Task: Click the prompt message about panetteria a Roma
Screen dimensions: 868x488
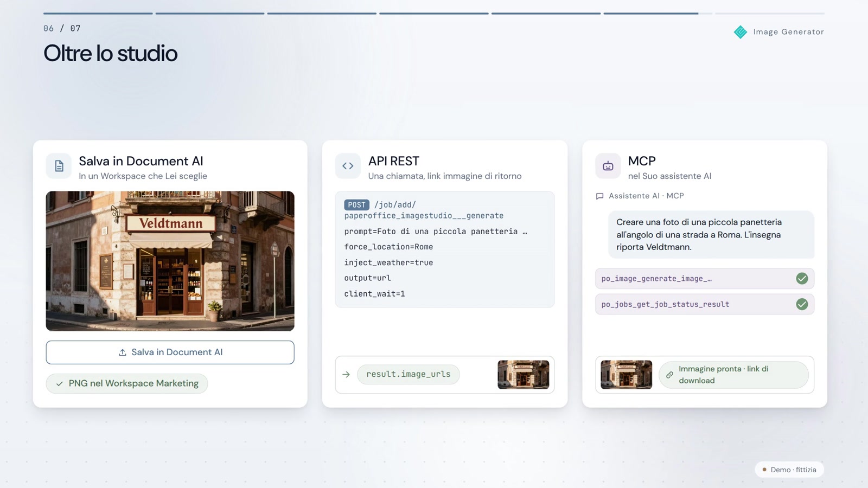Action: (x=711, y=235)
